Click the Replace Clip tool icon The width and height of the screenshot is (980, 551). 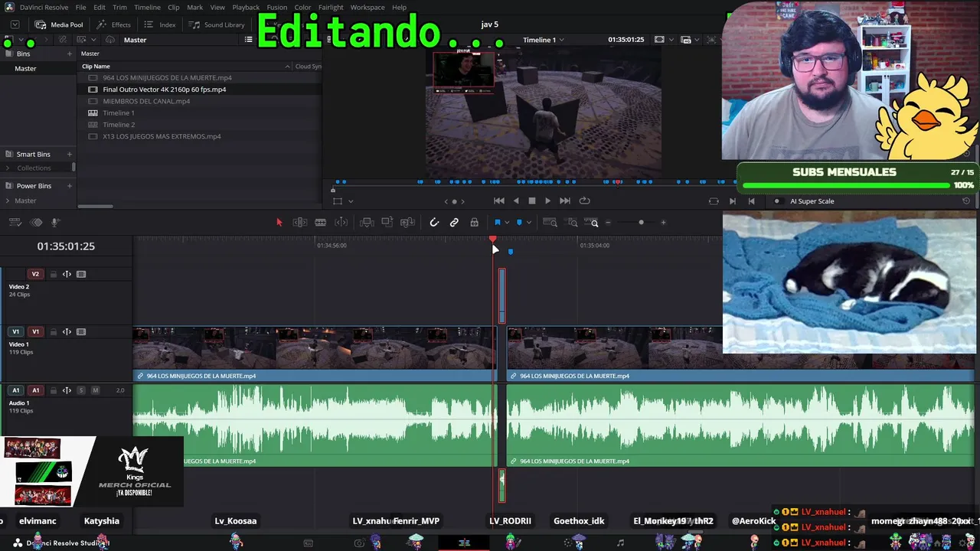coord(408,223)
